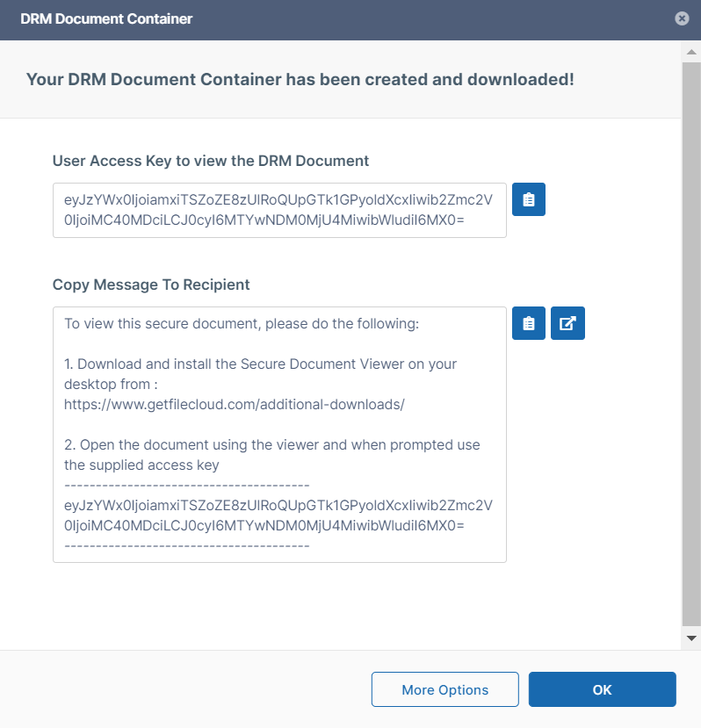
Task: Open More Options
Action: point(444,689)
